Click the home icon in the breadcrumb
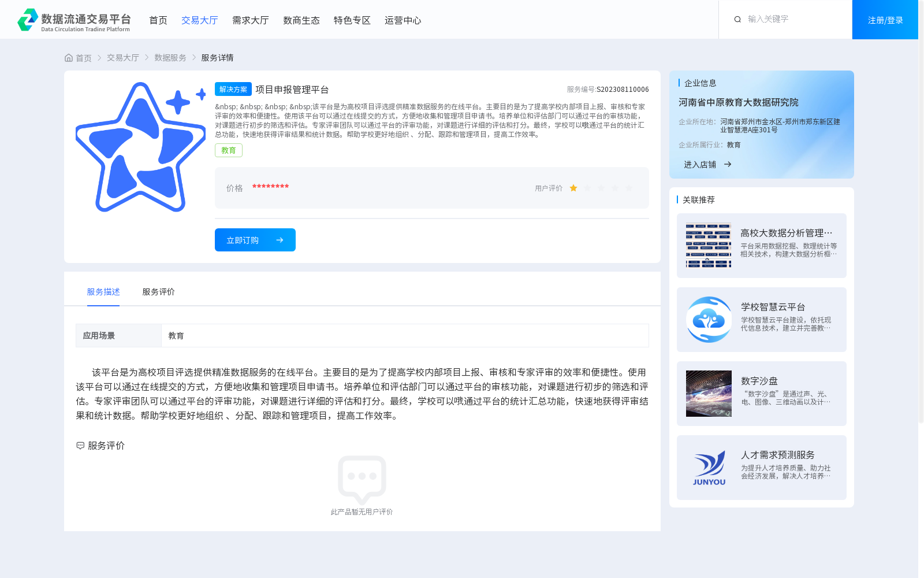Image resolution: width=924 pixels, height=578 pixels. 69,58
